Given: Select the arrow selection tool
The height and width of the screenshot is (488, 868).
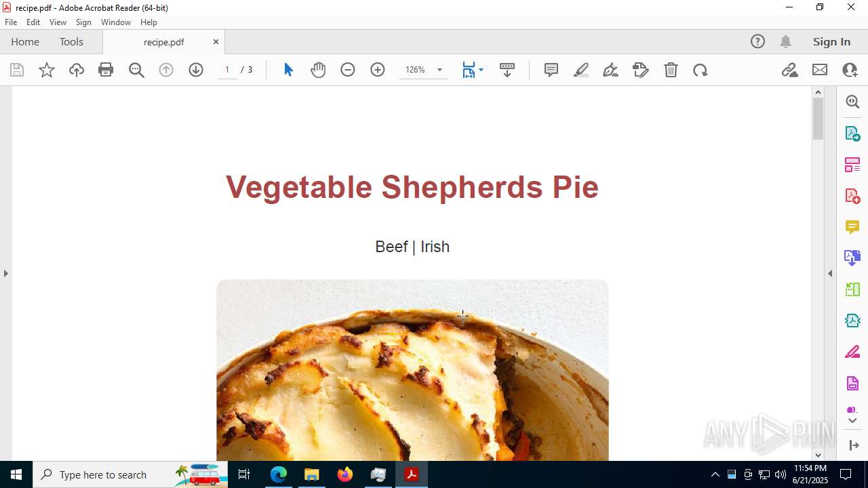Looking at the screenshot, I should click(x=288, y=70).
